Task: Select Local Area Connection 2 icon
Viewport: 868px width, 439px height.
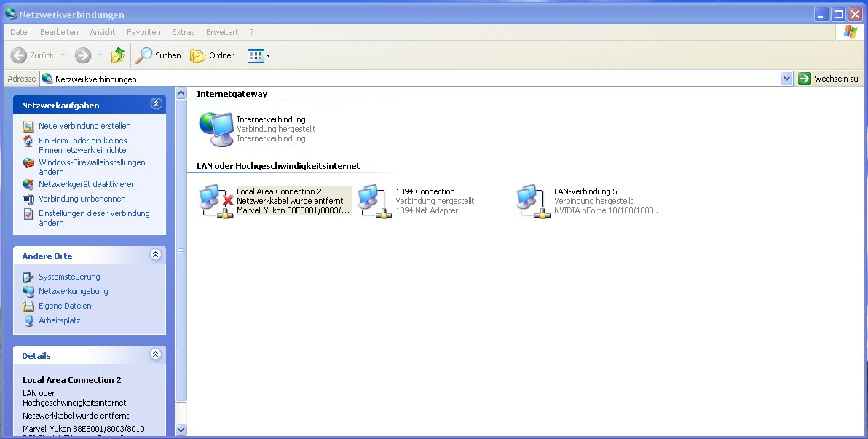Action: tap(216, 202)
